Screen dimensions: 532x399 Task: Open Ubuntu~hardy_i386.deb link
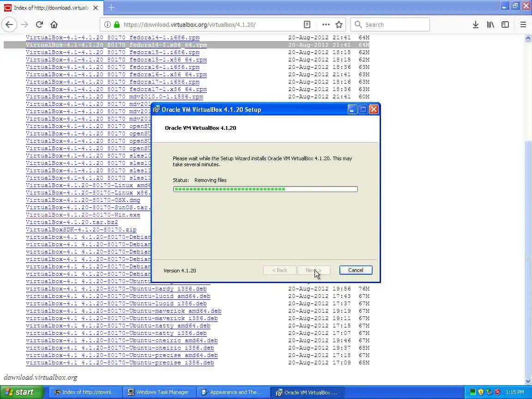click(x=116, y=289)
